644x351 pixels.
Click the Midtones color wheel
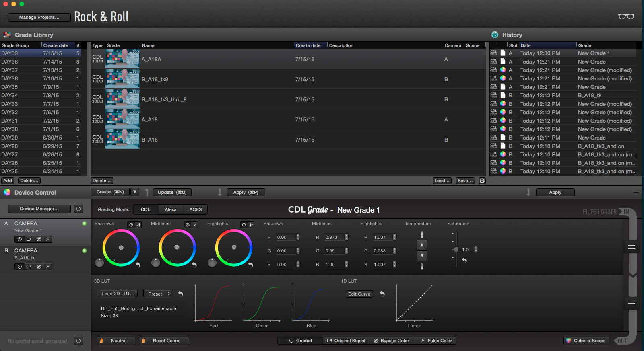[x=177, y=248]
